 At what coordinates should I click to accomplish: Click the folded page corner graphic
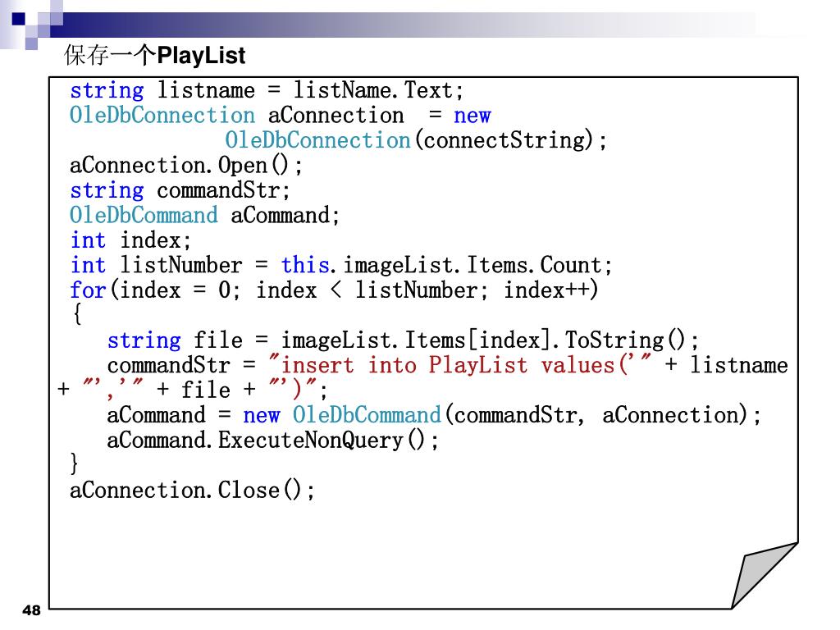pyautogui.click(x=764, y=576)
